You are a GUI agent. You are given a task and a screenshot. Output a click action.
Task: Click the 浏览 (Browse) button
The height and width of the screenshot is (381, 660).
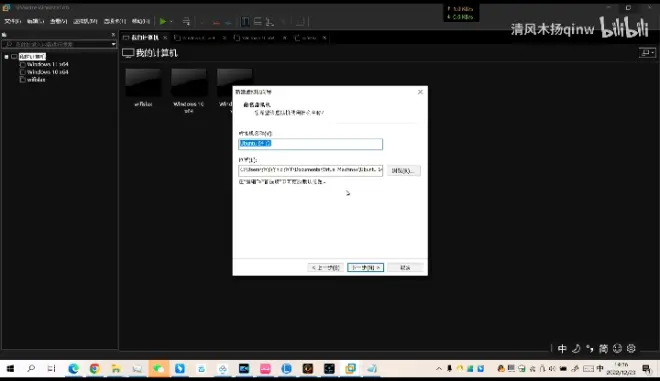pyautogui.click(x=403, y=171)
